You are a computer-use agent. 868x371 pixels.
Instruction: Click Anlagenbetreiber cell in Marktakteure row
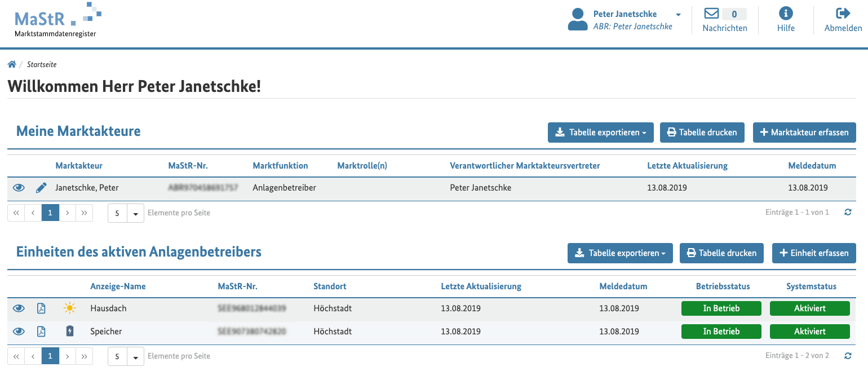click(284, 188)
